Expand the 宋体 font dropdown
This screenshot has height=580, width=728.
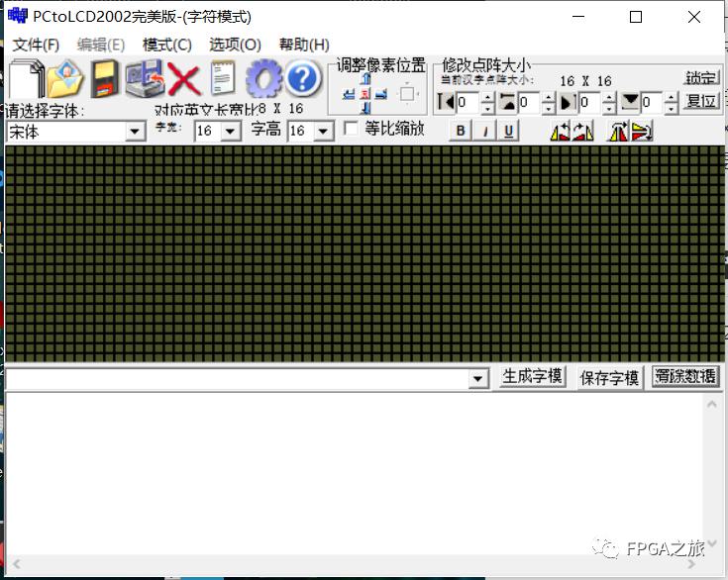[x=136, y=132]
